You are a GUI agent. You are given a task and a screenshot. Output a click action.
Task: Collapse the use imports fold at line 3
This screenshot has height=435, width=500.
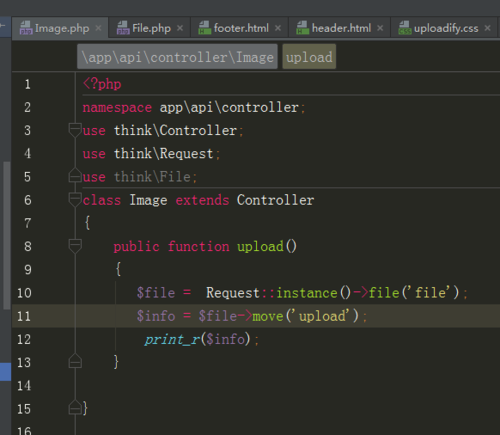(75, 130)
